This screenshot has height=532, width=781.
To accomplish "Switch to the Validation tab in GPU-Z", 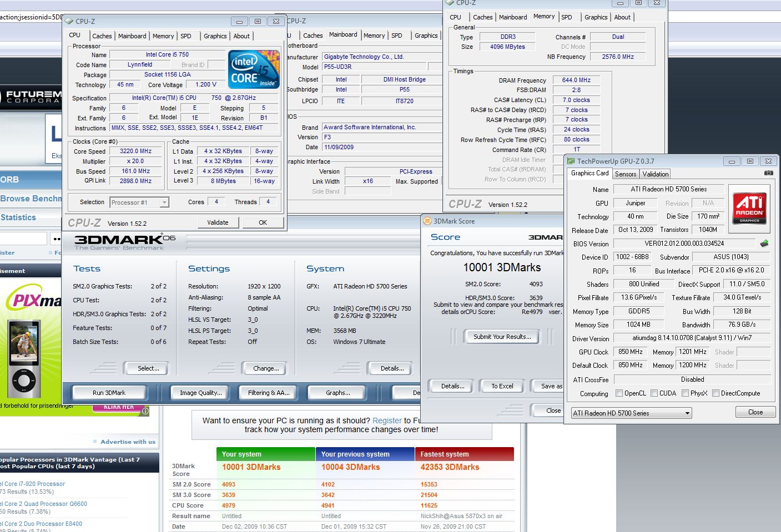I will pos(656,174).
